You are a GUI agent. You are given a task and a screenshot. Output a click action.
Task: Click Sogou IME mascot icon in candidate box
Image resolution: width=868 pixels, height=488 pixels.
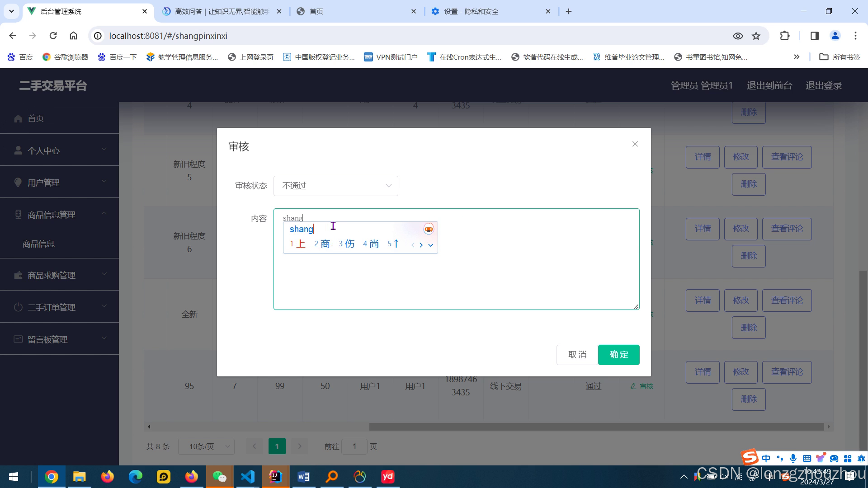(x=428, y=229)
